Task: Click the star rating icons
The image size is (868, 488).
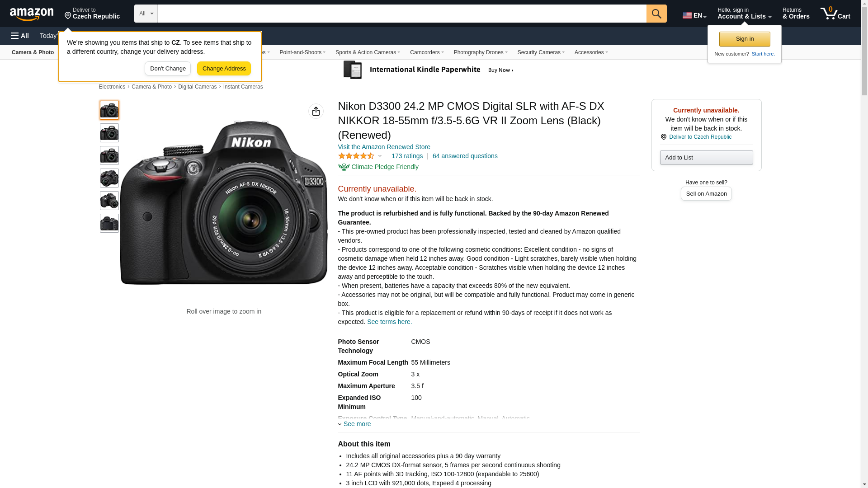Action: [356, 156]
